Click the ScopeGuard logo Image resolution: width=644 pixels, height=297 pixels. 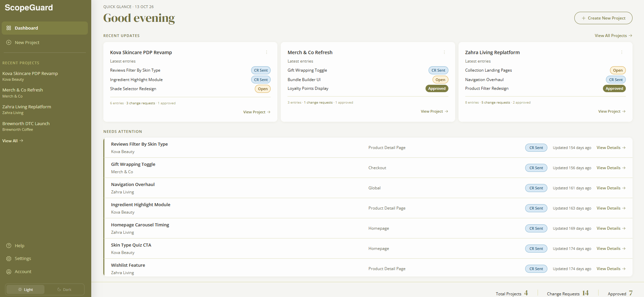pyautogui.click(x=29, y=8)
